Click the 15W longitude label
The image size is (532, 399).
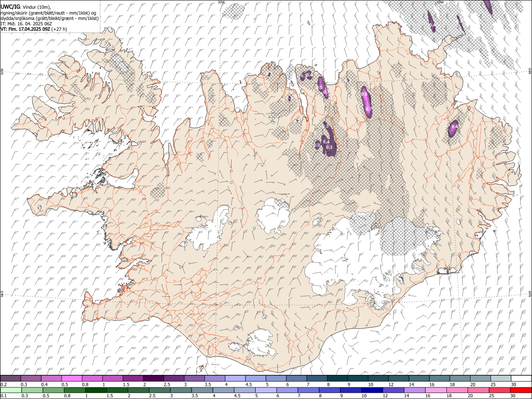click(x=440, y=2)
